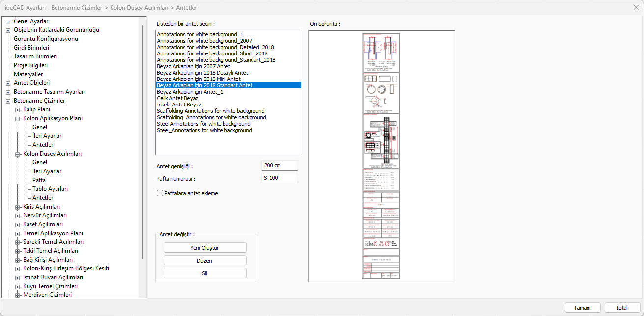The height and width of the screenshot is (316, 644).
Task: Enable the Paftalara antet ekleme checkbox
Action: (160, 193)
